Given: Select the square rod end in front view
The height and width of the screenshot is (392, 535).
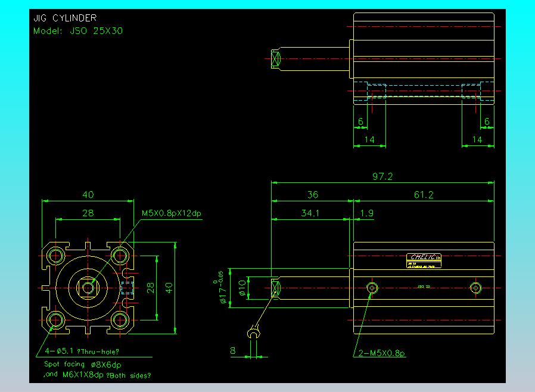Looking at the screenshot, I should click(x=89, y=288).
